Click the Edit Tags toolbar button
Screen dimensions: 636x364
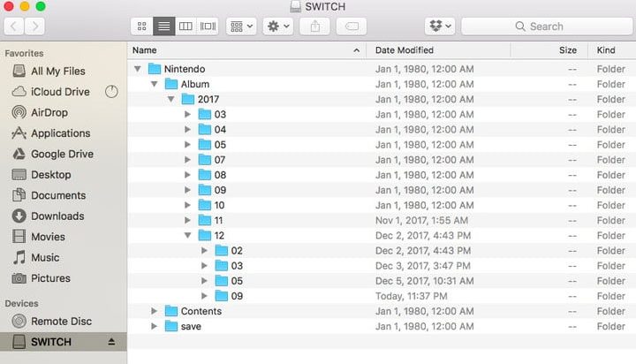(x=352, y=27)
